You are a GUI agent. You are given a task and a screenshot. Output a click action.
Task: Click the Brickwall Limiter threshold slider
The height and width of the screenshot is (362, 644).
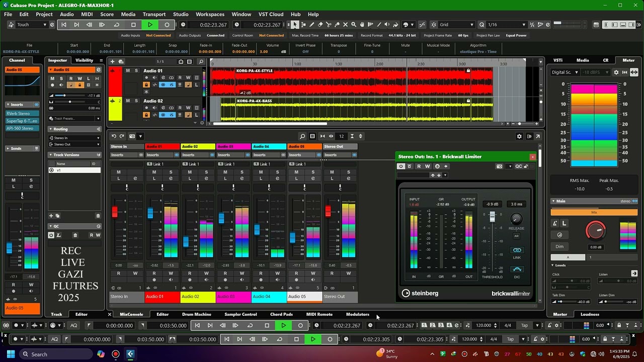pos(492,217)
